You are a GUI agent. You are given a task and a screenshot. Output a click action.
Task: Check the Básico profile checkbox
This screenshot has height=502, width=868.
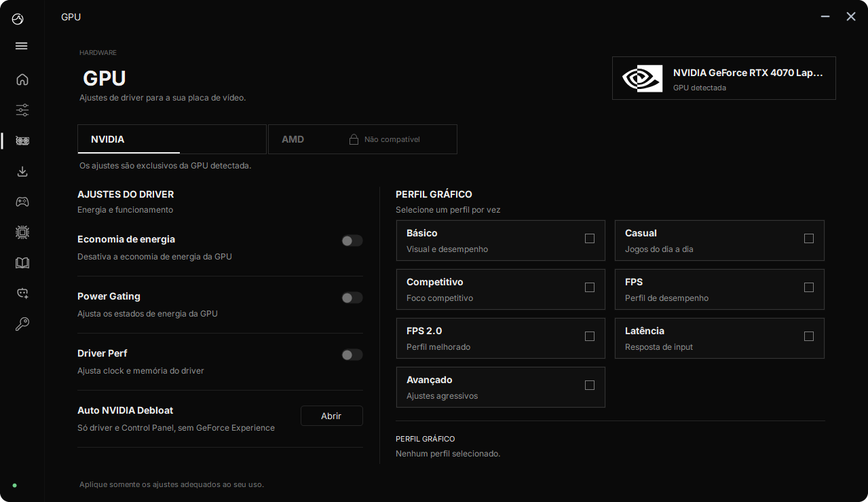(x=590, y=238)
